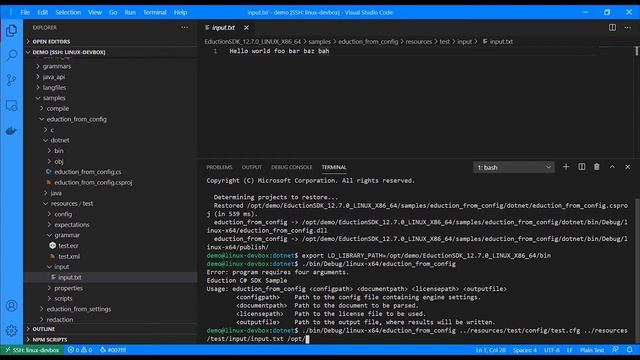Change language mode Plain Text
This screenshot has width=640, height=360.
pyautogui.click(x=592, y=350)
